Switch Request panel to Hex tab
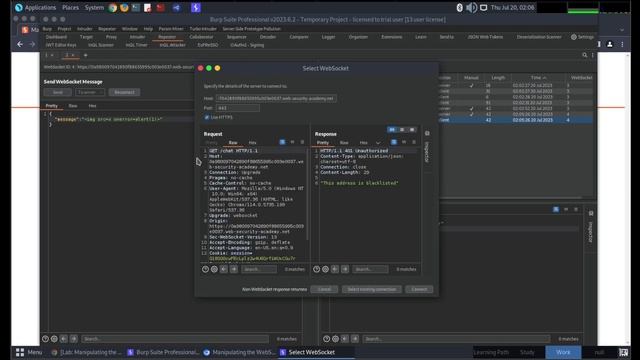The height and width of the screenshot is (360, 640). coord(252,142)
